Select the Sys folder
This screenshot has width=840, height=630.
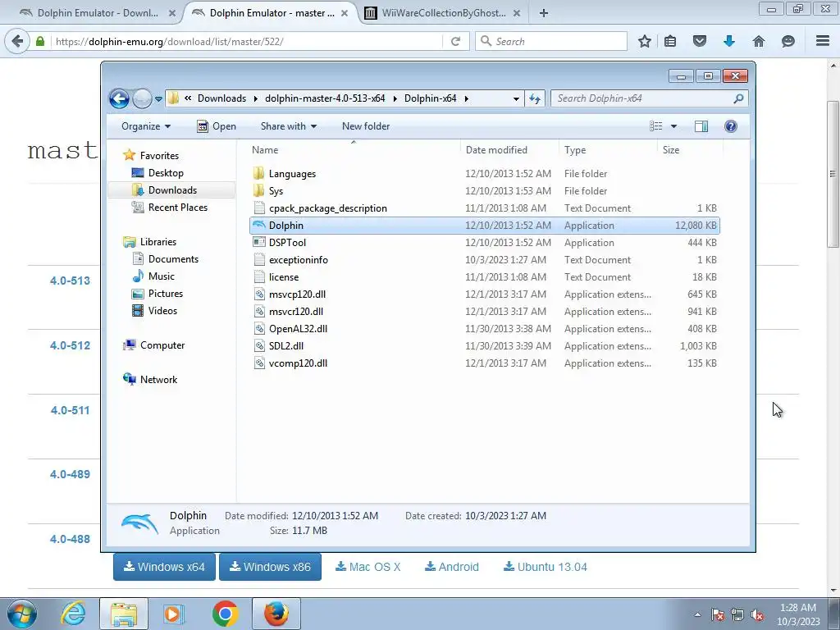[484, 190]
